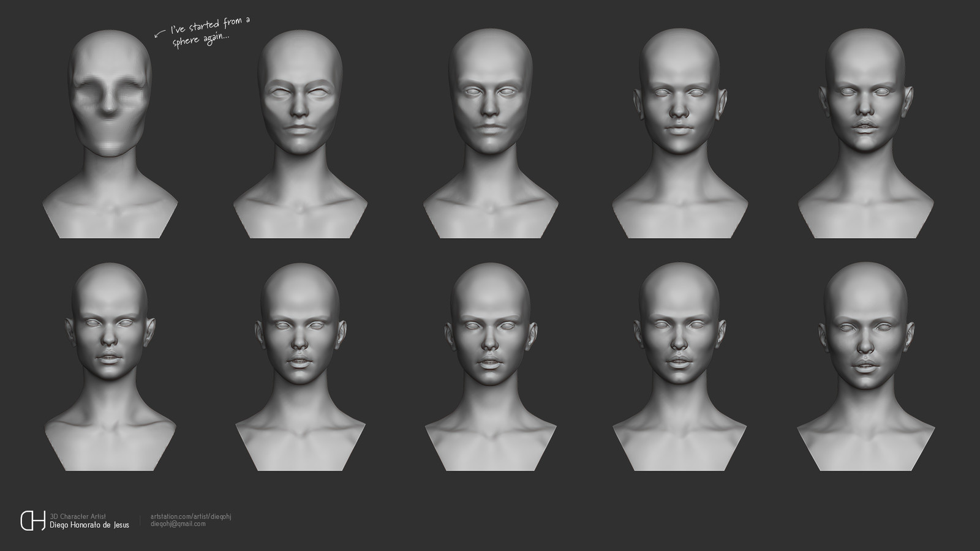Viewport: 980px width, 551px height.
Task: Click the '3D Character Artist' title text
Action: [x=78, y=517]
